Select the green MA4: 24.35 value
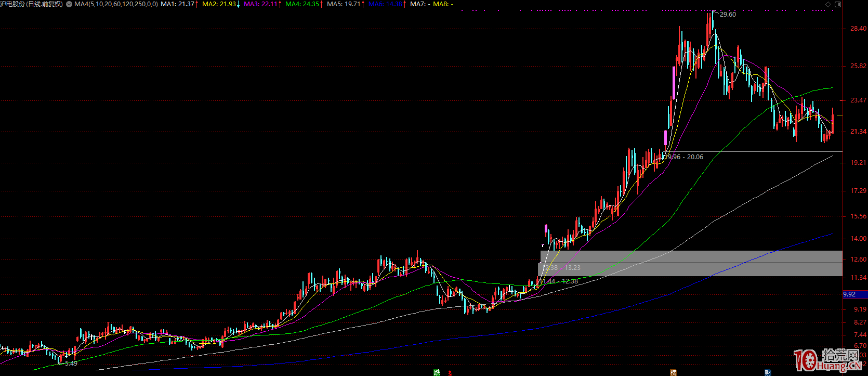868x376 pixels. pos(302,4)
